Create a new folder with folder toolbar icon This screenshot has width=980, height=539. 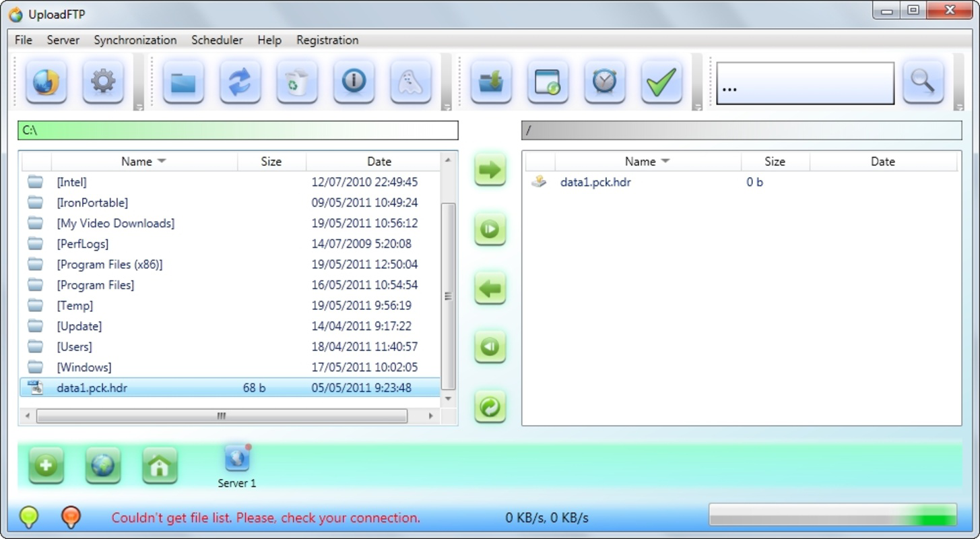[183, 81]
